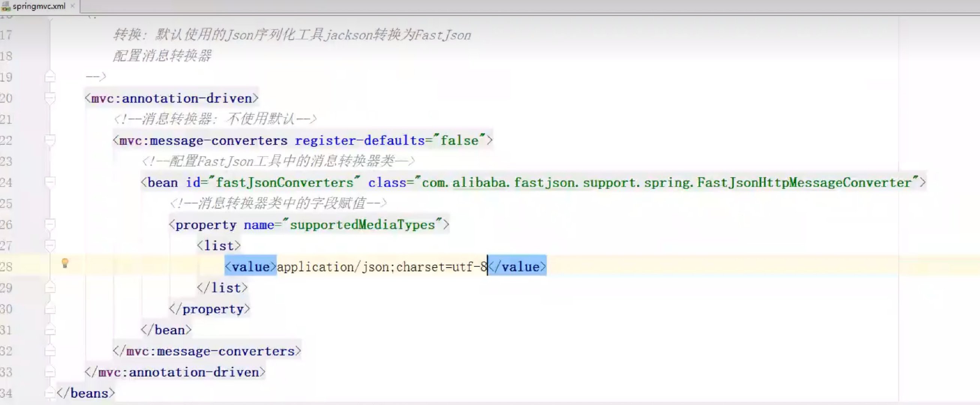The height and width of the screenshot is (405, 980).
Task: Click the lightbulb intention icon on line 28
Action: 66,264
